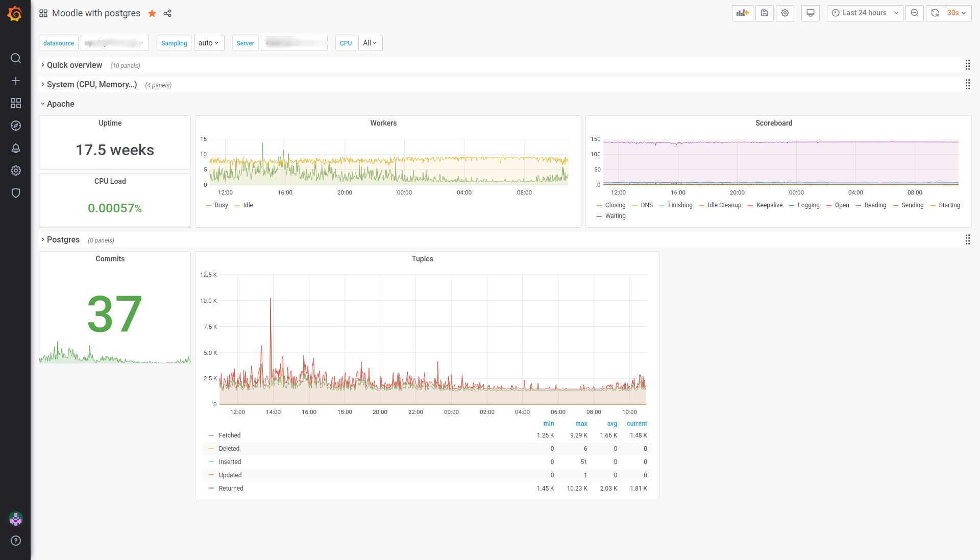Refresh dashboard with the circular arrows
Viewport: 980px width, 560px height.
(935, 13)
